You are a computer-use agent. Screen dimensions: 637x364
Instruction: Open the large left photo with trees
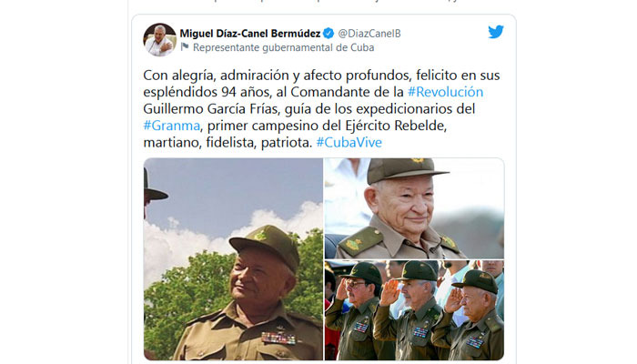point(233,258)
